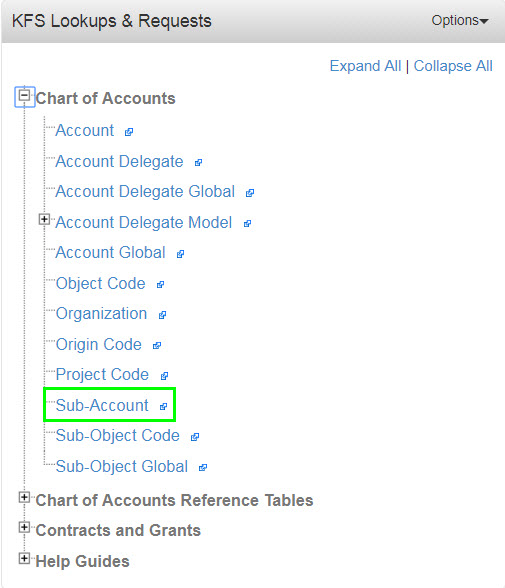Screen dimensions: 505x588
Task: Open the Account Global link
Action: pyautogui.click(x=110, y=253)
